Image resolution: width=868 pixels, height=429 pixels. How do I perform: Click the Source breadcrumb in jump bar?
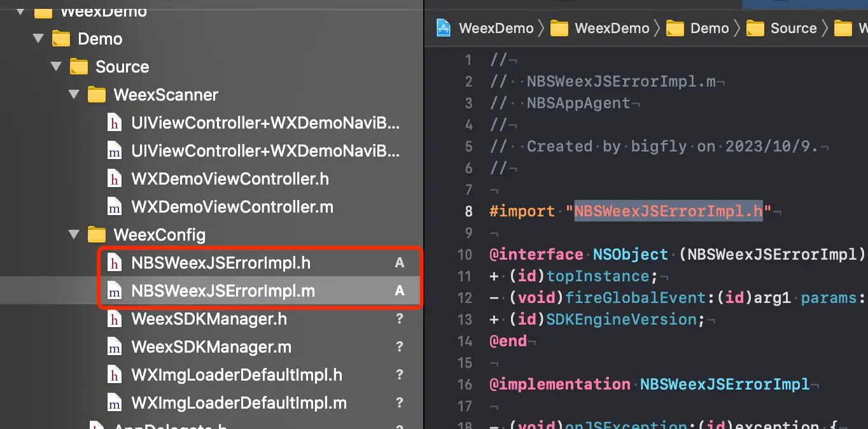[793, 28]
